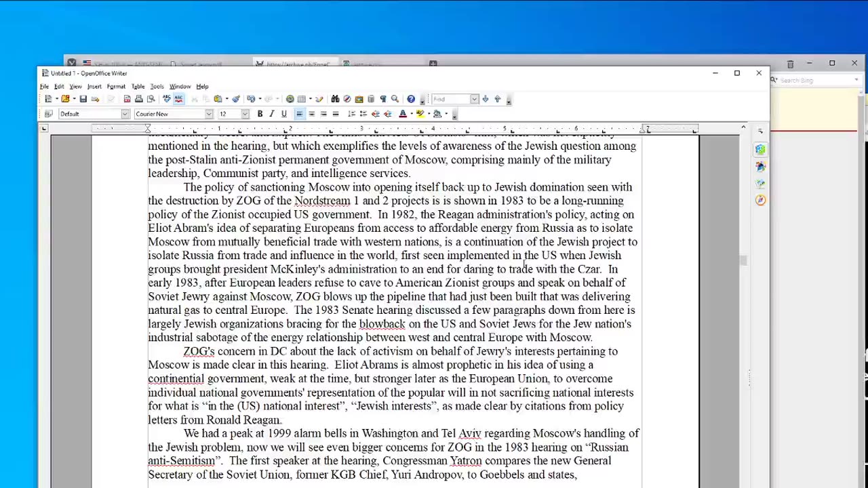Toggle AutoSpellcheck ABC icon

tap(178, 99)
